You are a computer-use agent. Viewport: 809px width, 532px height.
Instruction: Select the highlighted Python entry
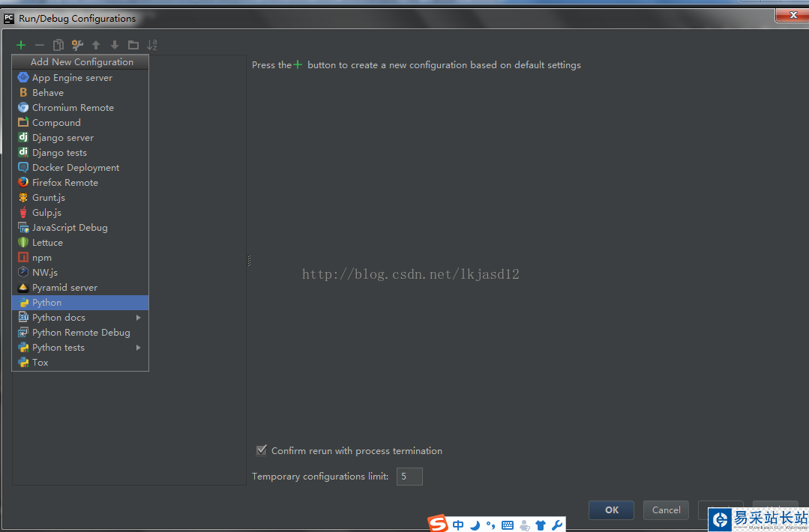(x=80, y=303)
